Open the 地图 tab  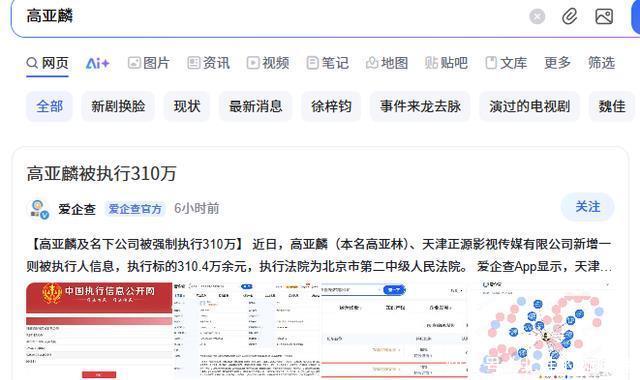tap(387, 63)
